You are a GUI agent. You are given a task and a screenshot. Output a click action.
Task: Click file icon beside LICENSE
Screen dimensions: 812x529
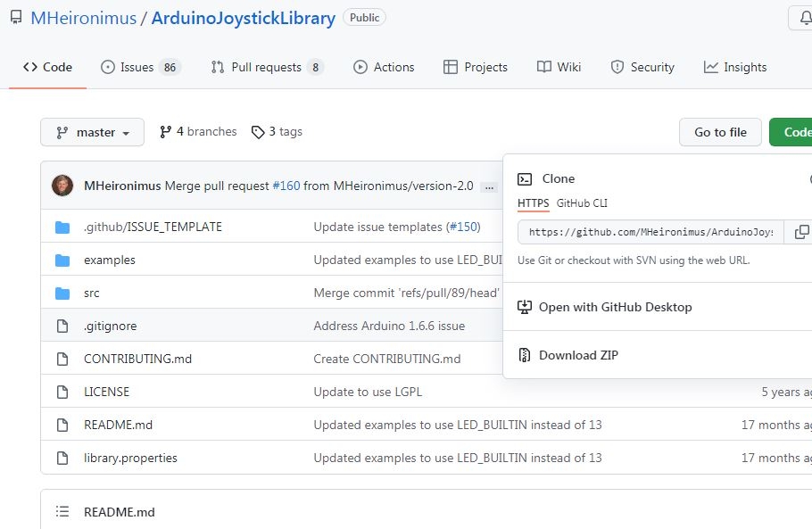click(x=62, y=392)
